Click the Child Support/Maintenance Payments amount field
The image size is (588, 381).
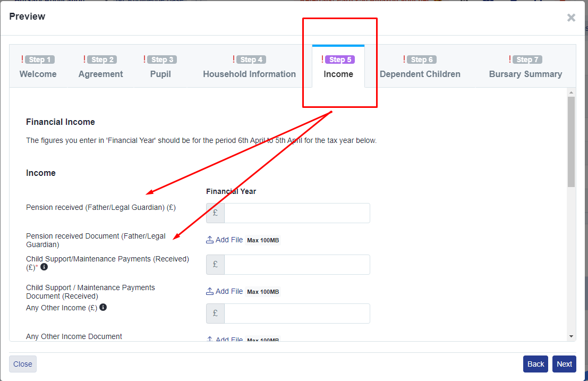[297, 265]
